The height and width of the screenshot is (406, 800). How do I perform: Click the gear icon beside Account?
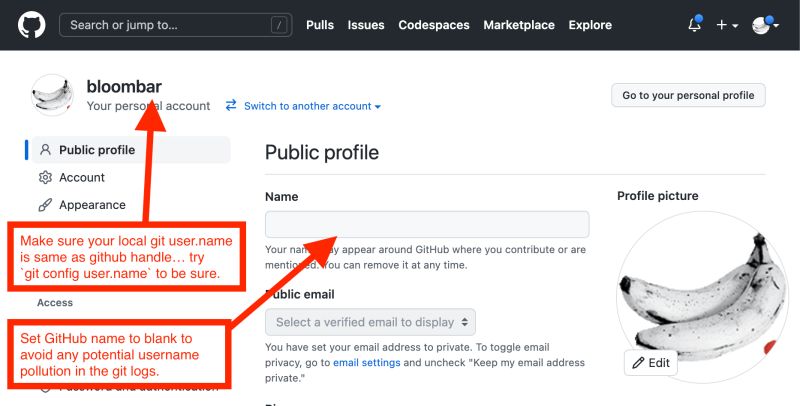[x=45, y=177]
